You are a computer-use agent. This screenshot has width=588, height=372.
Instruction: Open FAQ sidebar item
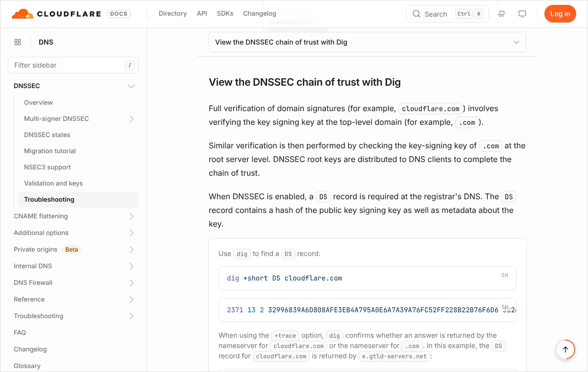pyautogui.click(x=20, y=332)
